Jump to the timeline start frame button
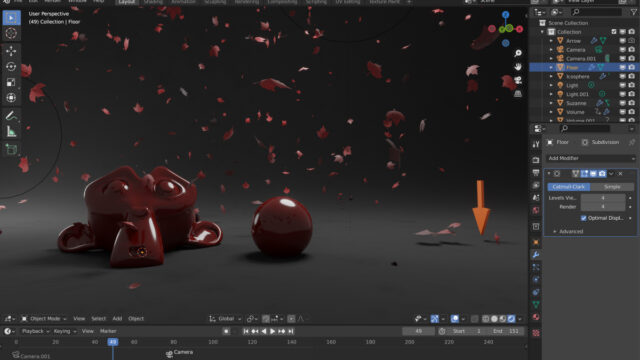 (246, 331)
